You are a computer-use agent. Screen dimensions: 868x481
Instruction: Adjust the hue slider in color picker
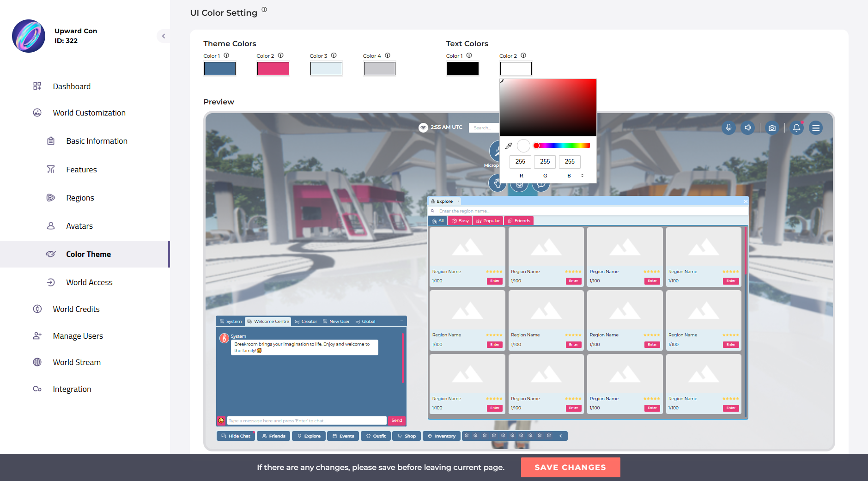pos(562,146)
